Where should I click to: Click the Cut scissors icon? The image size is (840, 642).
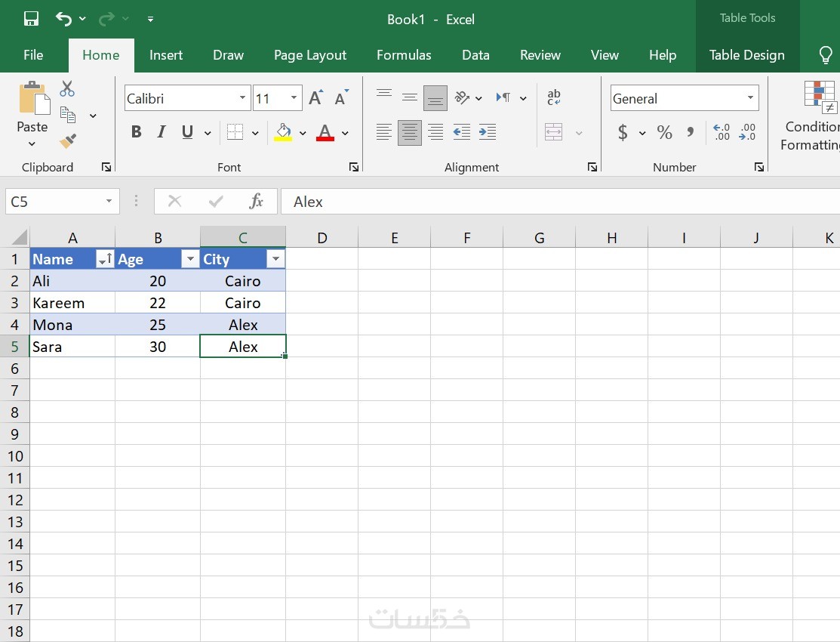67,88
